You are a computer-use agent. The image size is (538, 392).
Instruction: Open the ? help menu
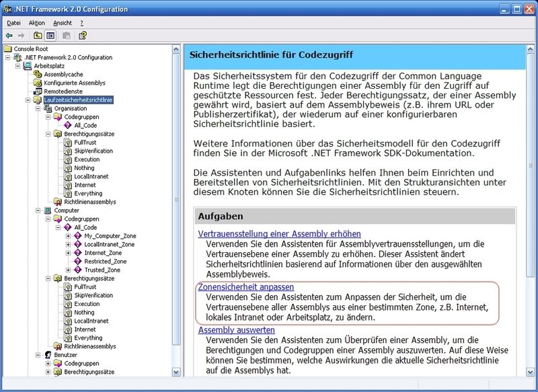pos(81,23)
